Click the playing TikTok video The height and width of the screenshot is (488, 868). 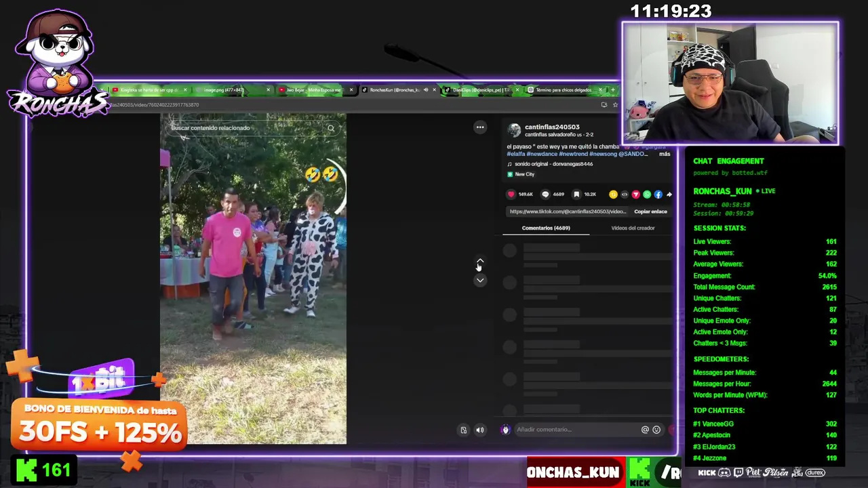click(253, 279)
